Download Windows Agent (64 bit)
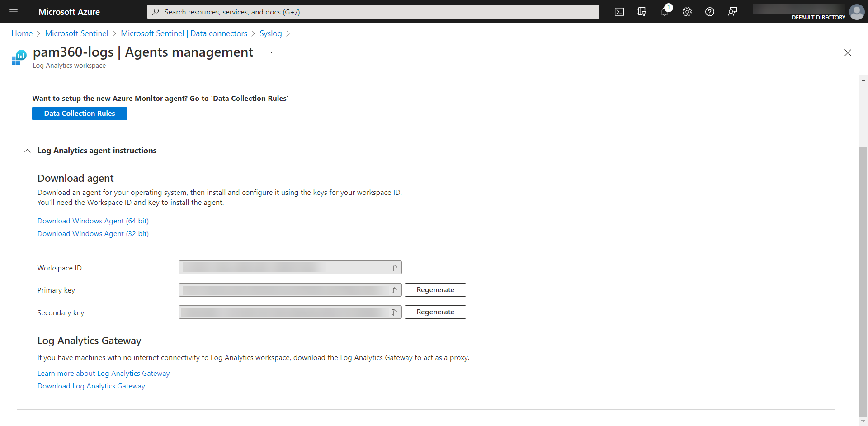Screen dimensions: 868x426 [x=93, y=221]
